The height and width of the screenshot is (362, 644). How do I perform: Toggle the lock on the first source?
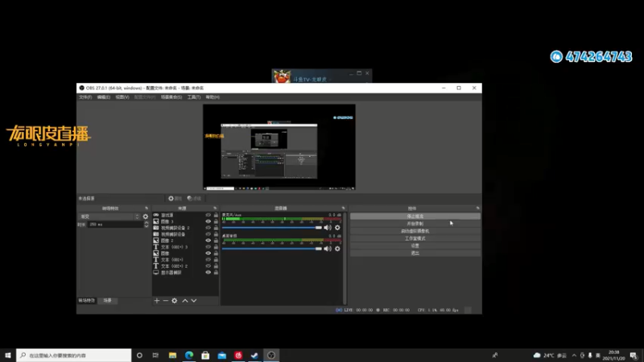(x=216, y=215)
